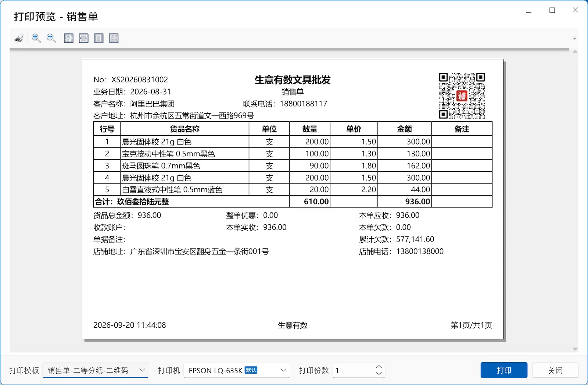
Task: Switch to single page view
Action: pos(99,38)
